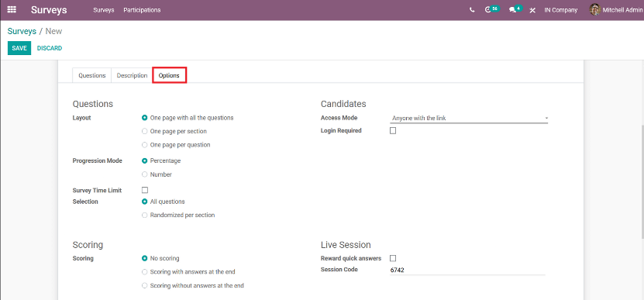Open the activities clock icon
Screen dimensions: 644x300
coord(488,10)
